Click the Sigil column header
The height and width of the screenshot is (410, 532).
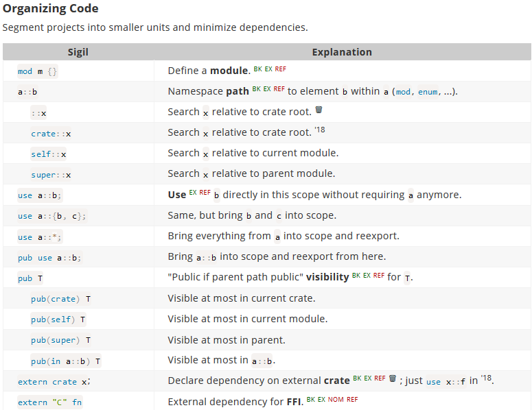pyautogui.click(x=78, y=52)
